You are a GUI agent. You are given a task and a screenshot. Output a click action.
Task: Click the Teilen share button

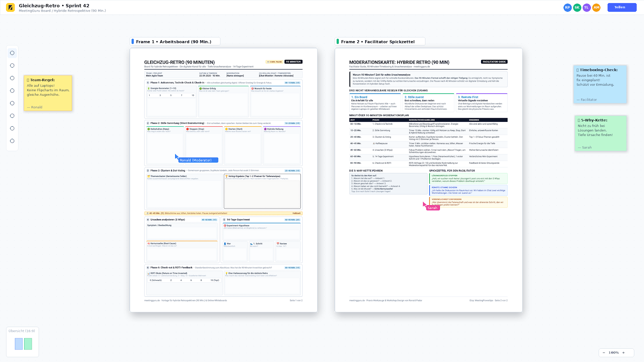pyautogui.click(x=622, y=7)
